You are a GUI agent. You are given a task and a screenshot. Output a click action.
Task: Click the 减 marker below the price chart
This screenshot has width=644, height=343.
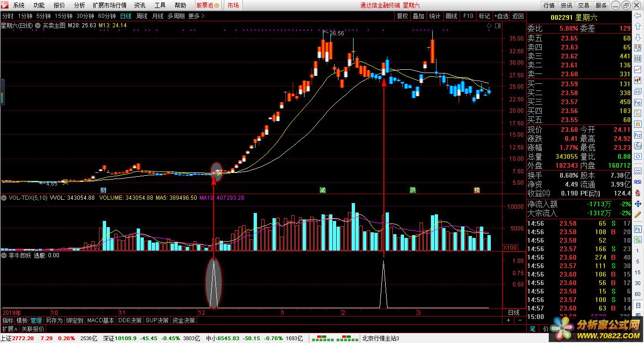point(322,190)
